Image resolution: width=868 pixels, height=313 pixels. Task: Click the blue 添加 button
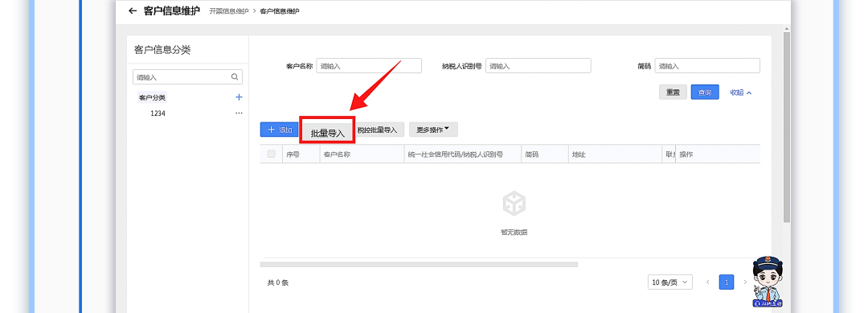click(x=279, y=130)
